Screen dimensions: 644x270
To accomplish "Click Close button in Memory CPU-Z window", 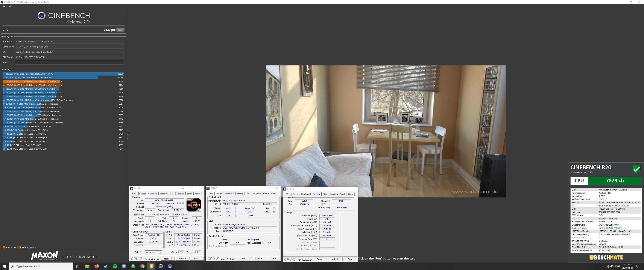I will (350, 259).
